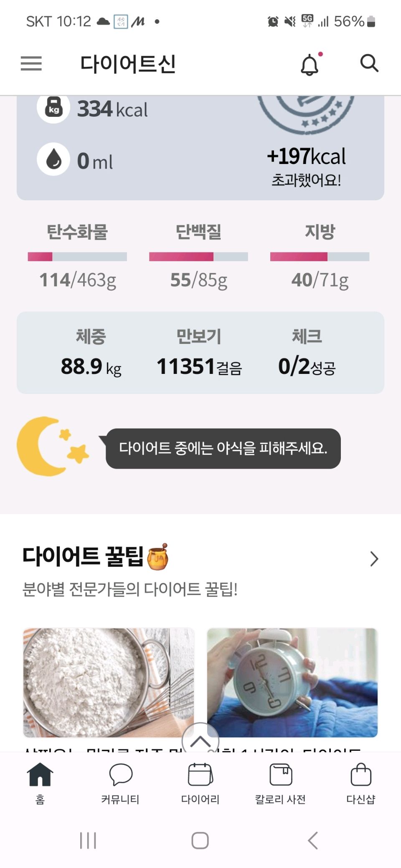Image resolution: width=401 pixels, height=868 pixels.
Task: Tap the kettlebell exercise calories icon
Action: [53, 108]
